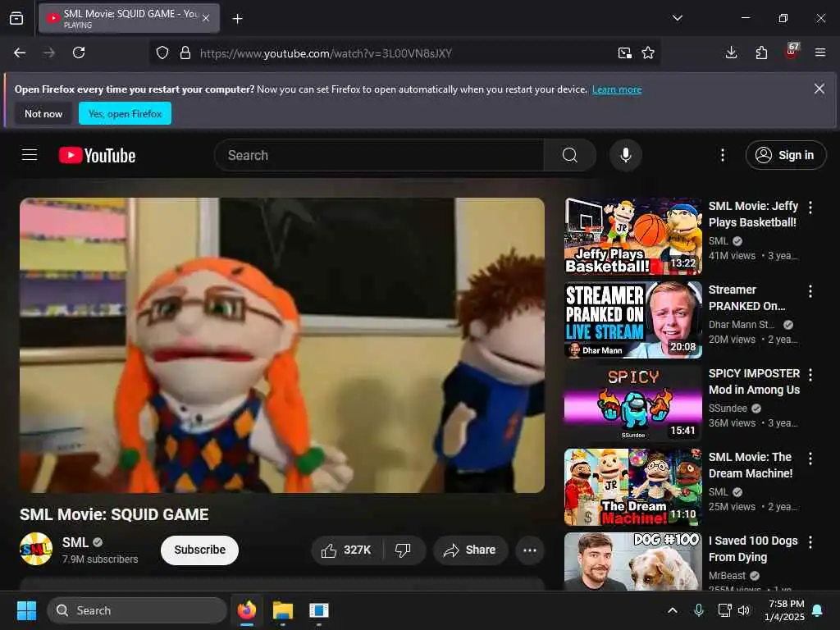This screenshot has width=840, height=630.
Task: Open Firefox downloads panel
Action: point(731,52)
